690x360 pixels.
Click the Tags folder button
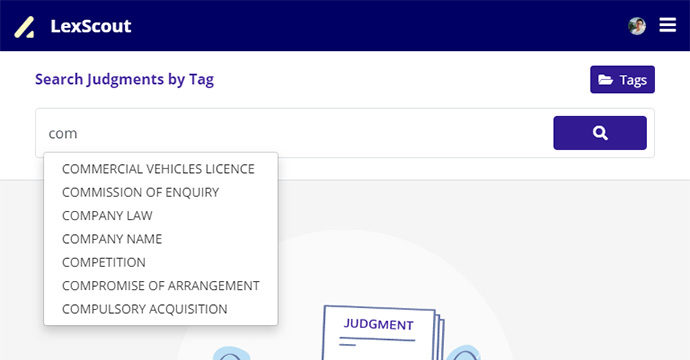[622, 80]
